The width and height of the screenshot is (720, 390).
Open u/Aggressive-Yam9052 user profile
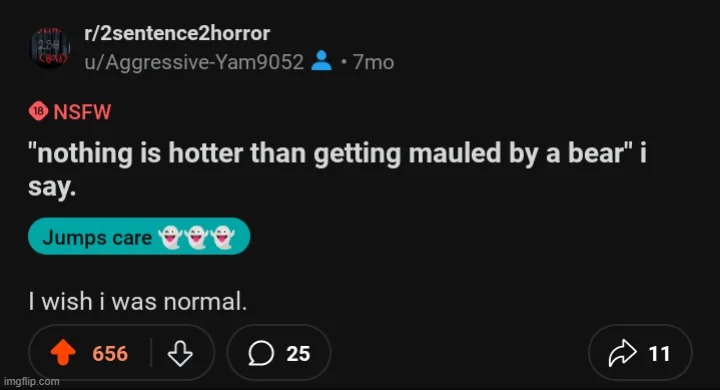(x=194, y=62)
